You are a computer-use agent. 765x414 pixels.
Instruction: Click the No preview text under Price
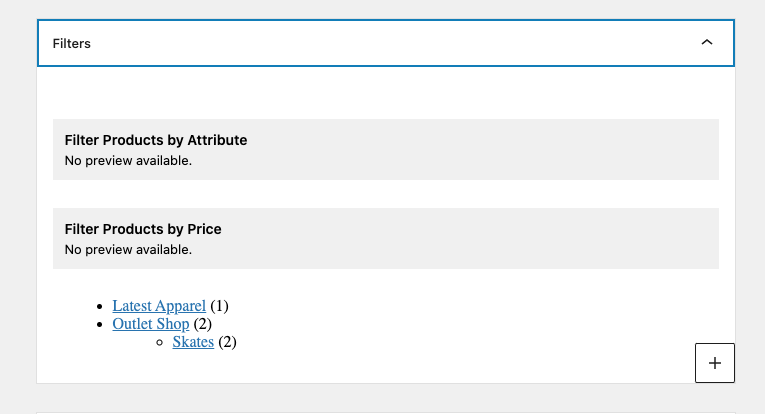tap(128, 250)
